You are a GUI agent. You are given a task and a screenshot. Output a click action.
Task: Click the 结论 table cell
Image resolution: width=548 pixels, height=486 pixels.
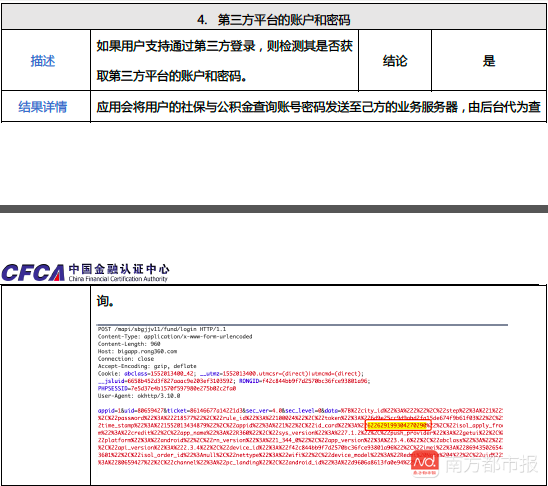[x=395, y=60]
